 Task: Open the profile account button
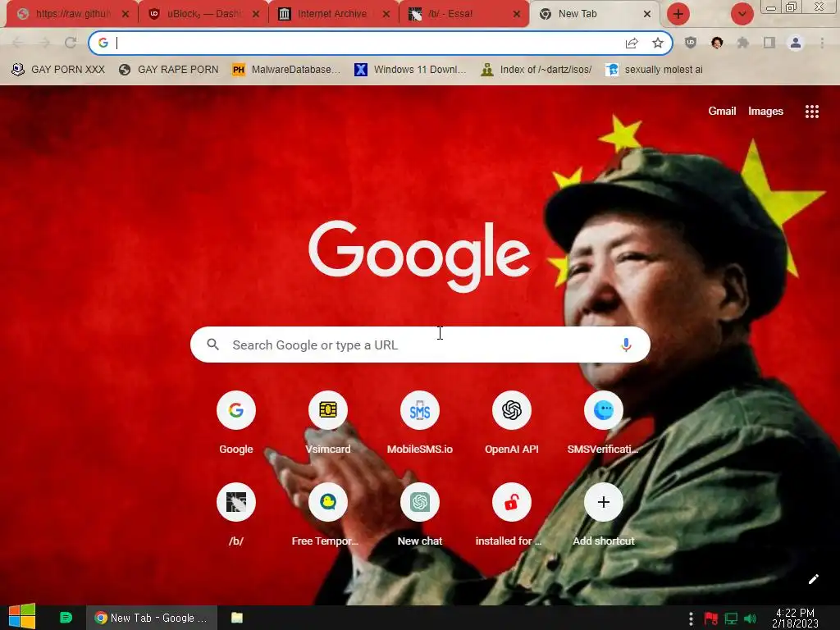[796, 43]
